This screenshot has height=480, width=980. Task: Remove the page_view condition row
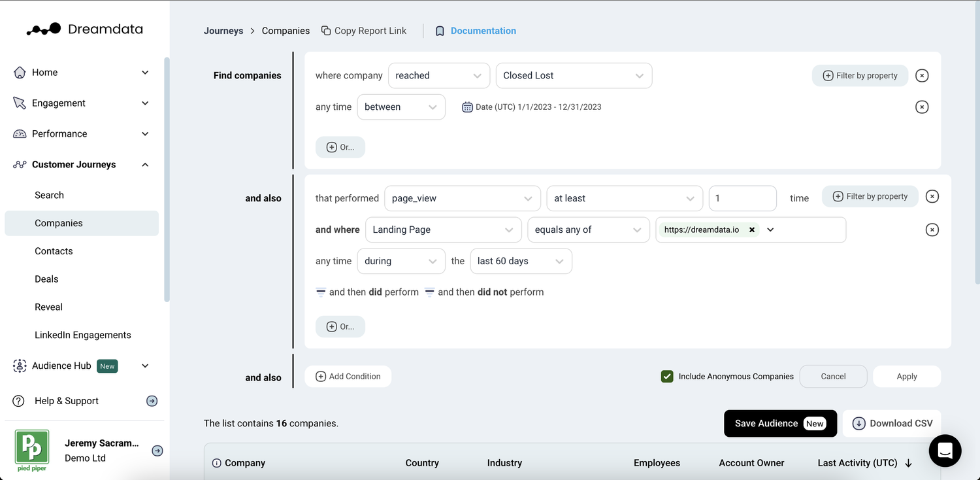tap(932, 196)
